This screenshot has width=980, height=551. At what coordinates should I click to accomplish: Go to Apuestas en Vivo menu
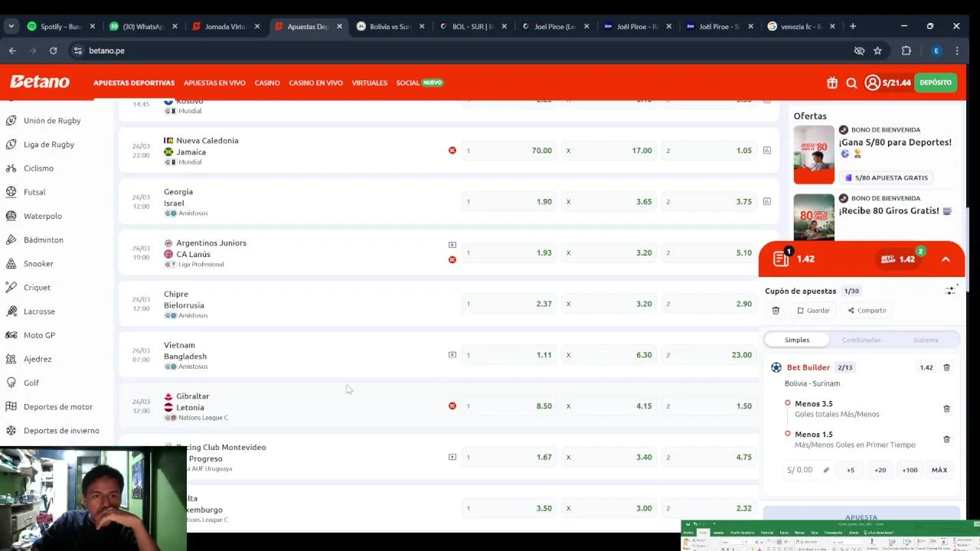pyautogui.click(x=214, y=83)
